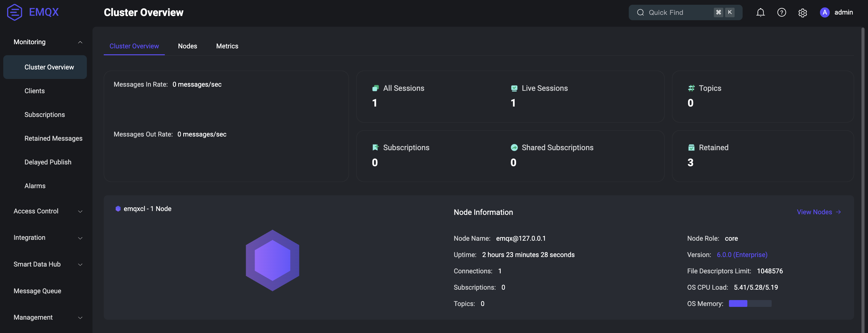Image resolution: width=868 pixels, height=333 pixels.
Task: Click the Retained card icon
Action: point(691,148)
